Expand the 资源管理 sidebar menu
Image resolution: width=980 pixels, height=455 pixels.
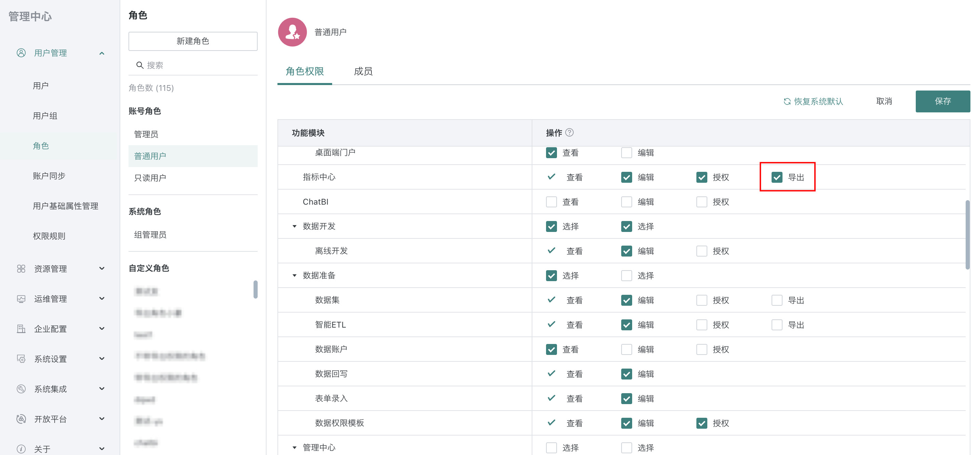point(101,268)
